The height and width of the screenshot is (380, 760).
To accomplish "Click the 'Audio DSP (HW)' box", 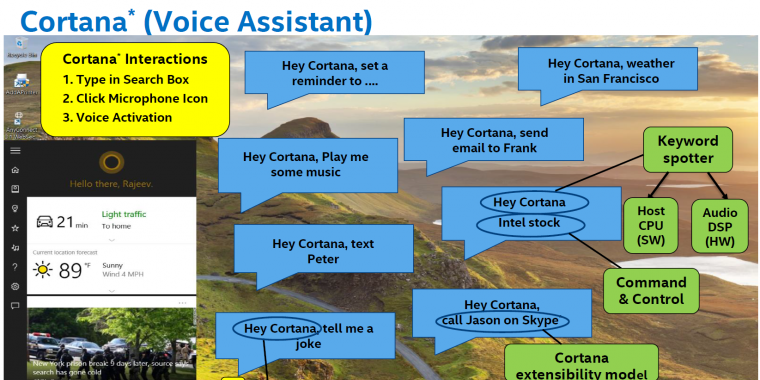I will click(x=720, y=226).
